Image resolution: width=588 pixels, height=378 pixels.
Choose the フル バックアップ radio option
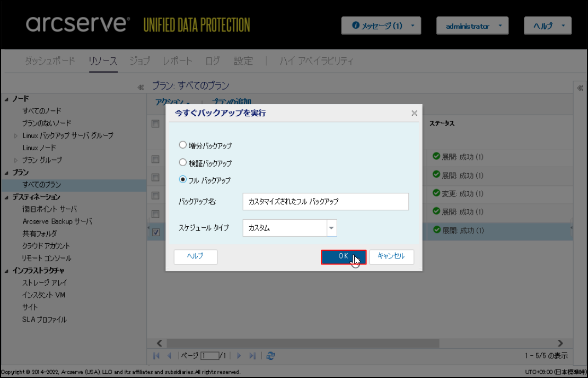(x=183, y=180)
